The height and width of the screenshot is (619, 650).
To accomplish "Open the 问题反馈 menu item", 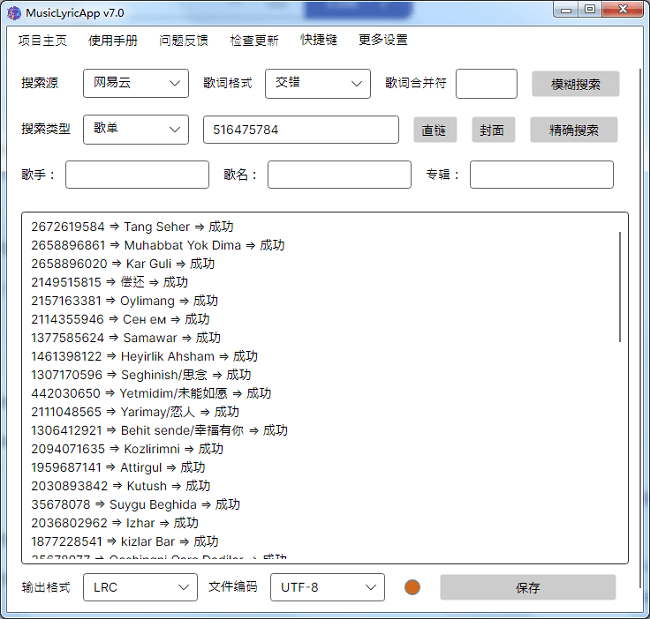I will pyautogui.click(x=184, y=40).
